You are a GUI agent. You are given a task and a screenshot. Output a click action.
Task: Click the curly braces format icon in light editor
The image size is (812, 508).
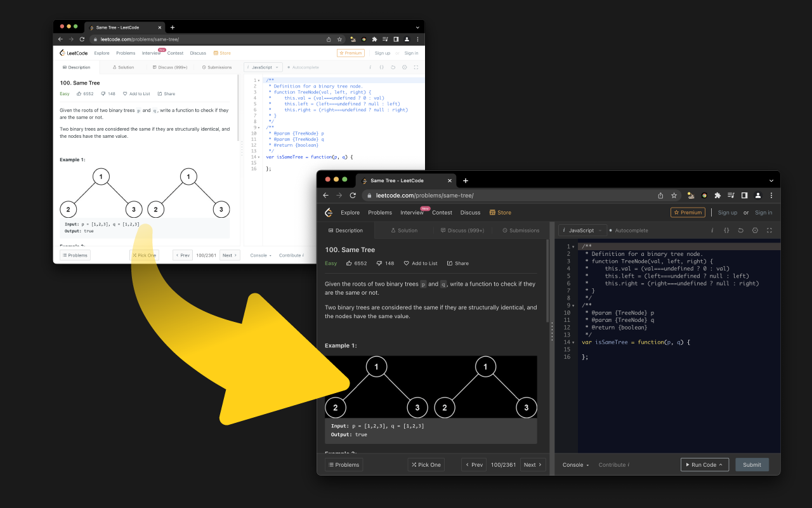click(x=381, y=67)
